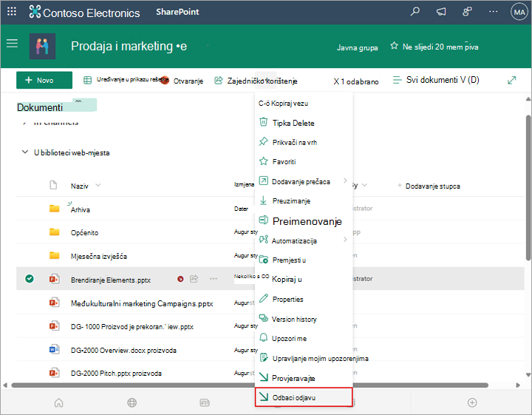Screen dimensions: 532x415
Task: Click the share icon beside Zajedničko korištenje
Action: (219, 81)
